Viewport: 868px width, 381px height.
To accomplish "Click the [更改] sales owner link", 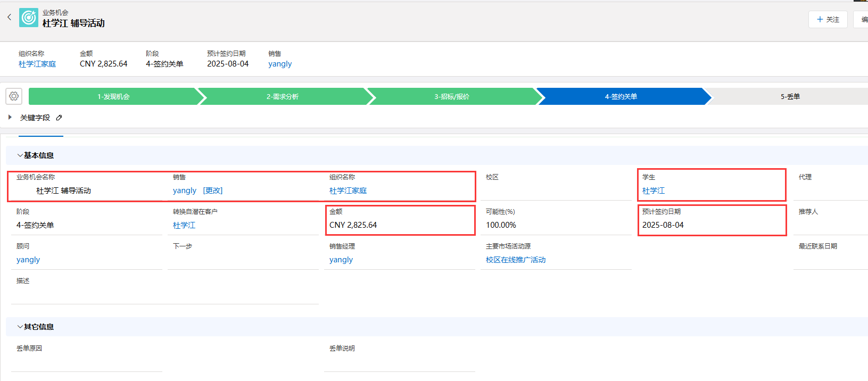I will click(213, 190).
